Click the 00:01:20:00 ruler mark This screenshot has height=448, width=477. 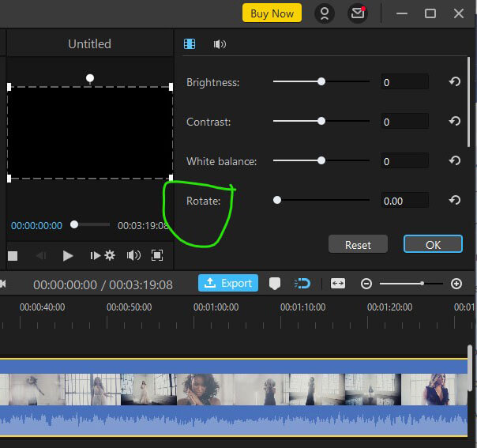[x=389, y=307]
